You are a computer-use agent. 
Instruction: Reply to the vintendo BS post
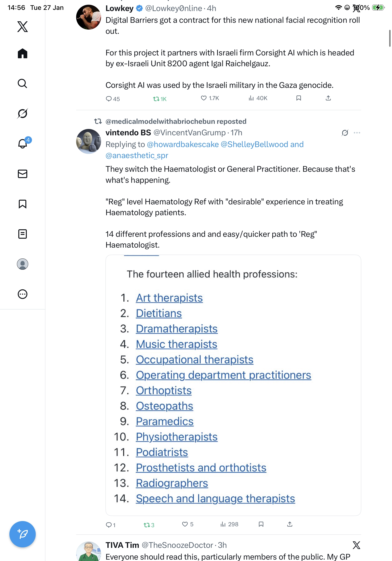coord(109,525)
